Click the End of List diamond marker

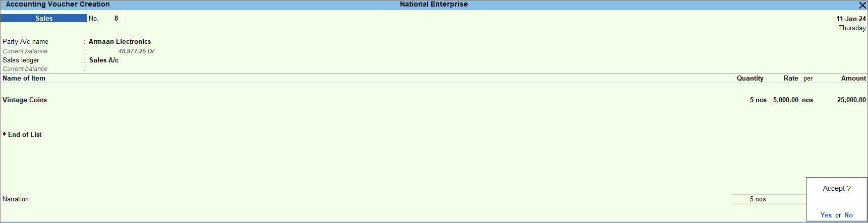tap(5, 134)
